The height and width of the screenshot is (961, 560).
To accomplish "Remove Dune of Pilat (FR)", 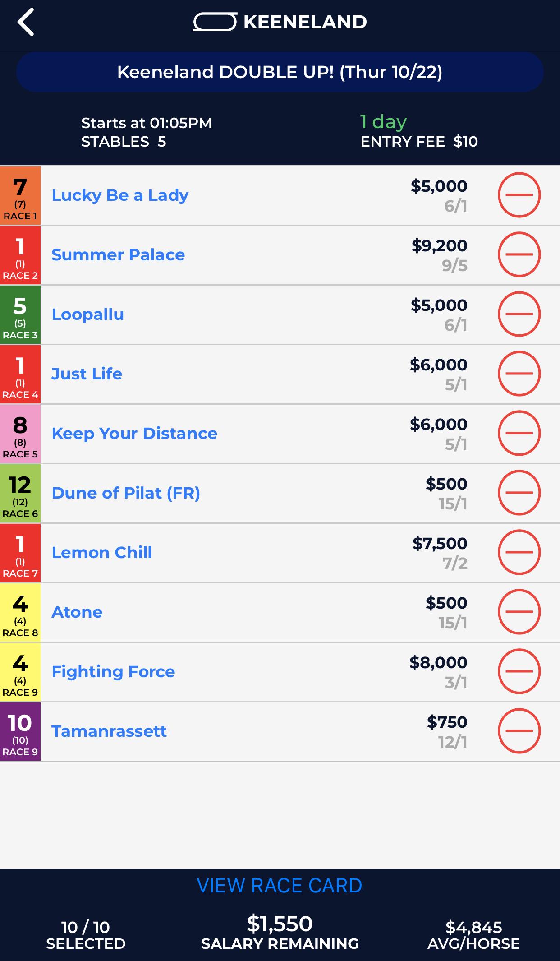I will point(519,493).
